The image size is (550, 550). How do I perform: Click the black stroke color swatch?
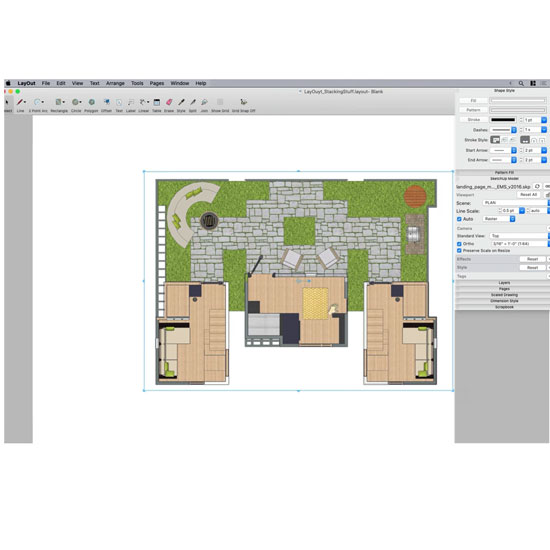point(503,120)
